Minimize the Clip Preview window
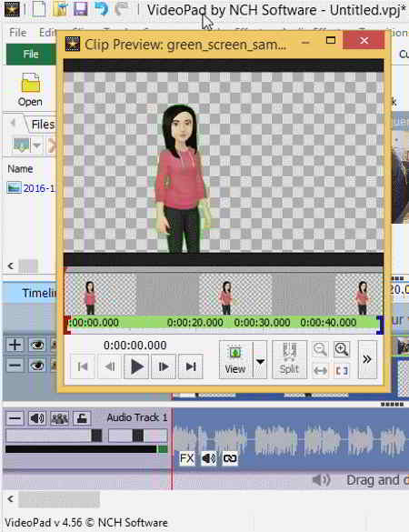Viewport: 409px width, 532px height. [305, 43]
